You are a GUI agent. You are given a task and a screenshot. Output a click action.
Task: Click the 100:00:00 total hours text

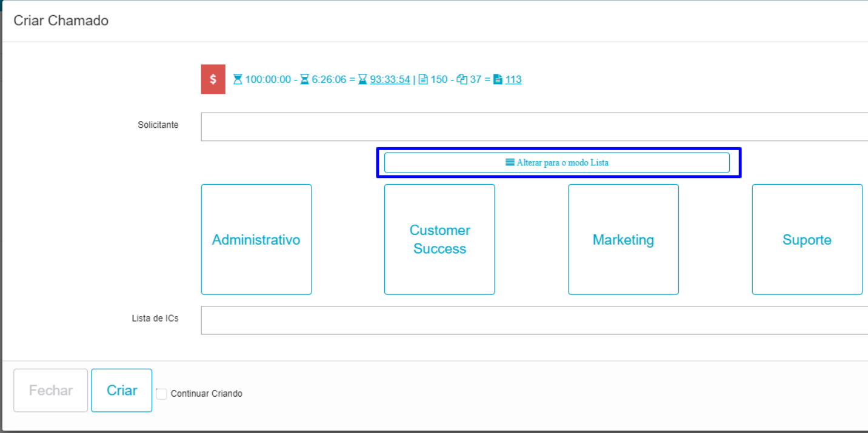click(x=268, y=79)
